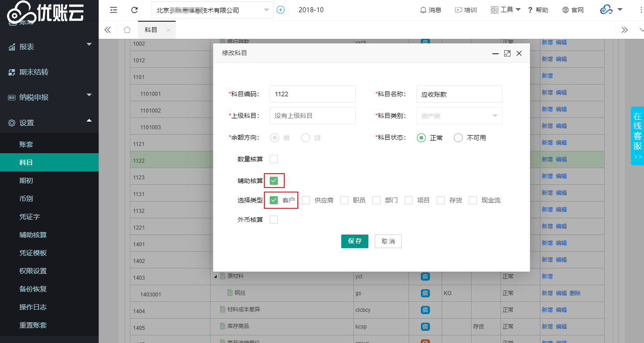Check the 项目 type checkbox
The height and width of the screenshot is (343, 644).
click(409, 200)
